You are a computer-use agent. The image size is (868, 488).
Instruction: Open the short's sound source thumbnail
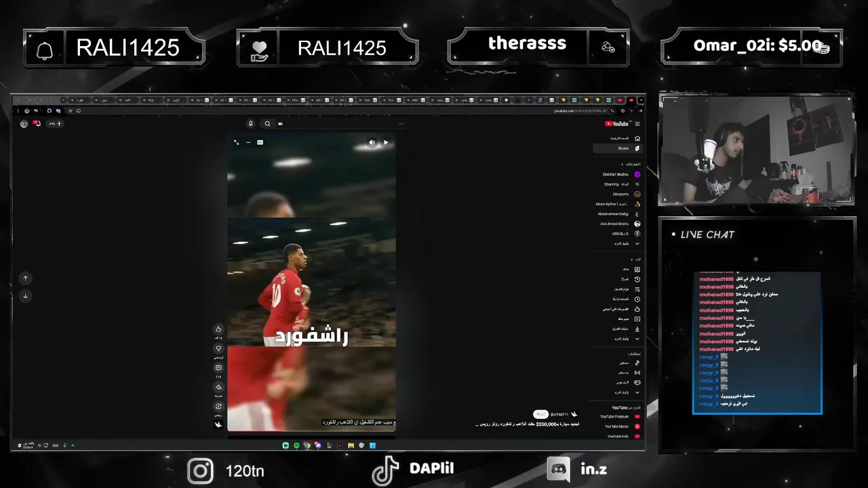point(218,425)
